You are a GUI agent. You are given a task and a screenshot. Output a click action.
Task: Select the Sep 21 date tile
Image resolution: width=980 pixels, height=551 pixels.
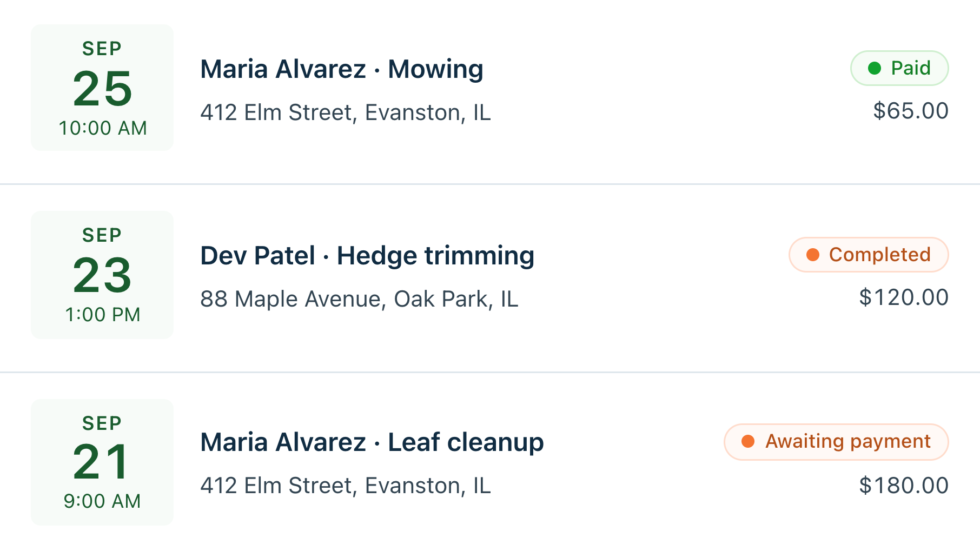click(x=102, y=462)
